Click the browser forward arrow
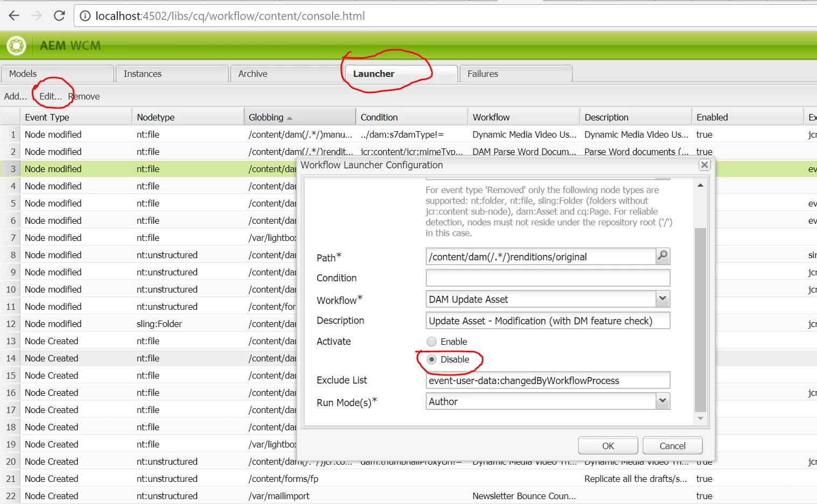 (x=37, y=16)
